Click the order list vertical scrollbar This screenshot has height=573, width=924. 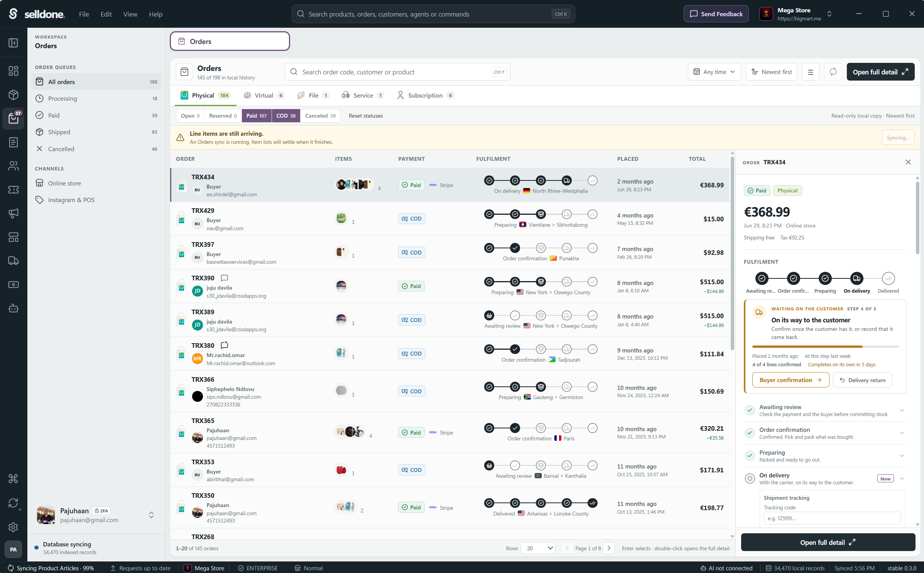(732, 253)
